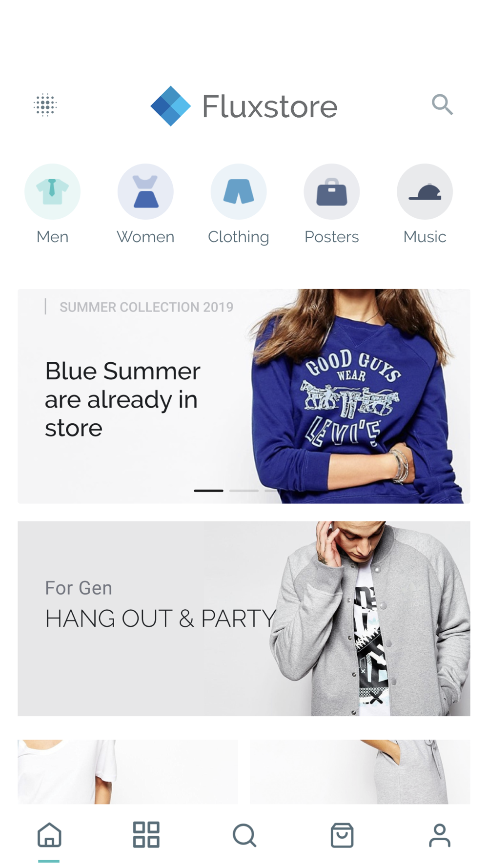Open the white t-shirt product thumbnail
This screenshot has width=488, height=868.
128,772
